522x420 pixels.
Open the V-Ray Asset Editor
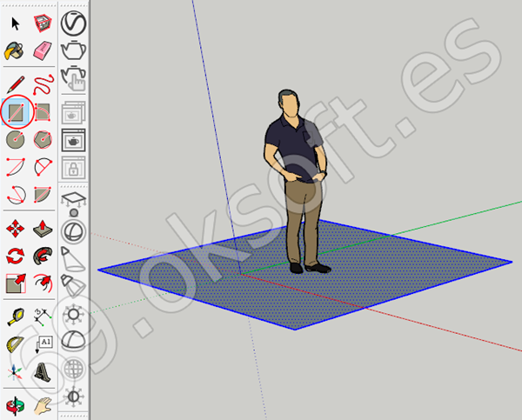pos(73,23)
